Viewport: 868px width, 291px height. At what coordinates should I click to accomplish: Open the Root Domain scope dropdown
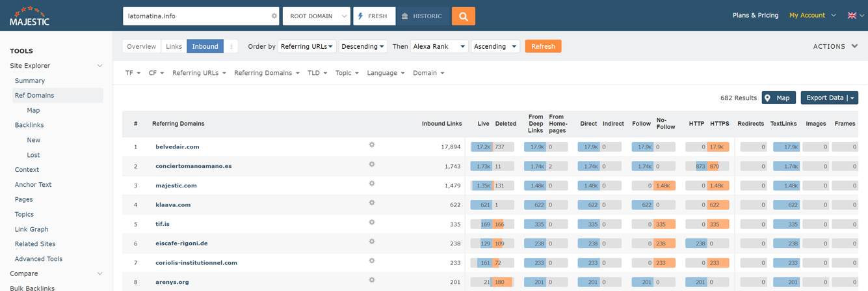click(316, 16)
